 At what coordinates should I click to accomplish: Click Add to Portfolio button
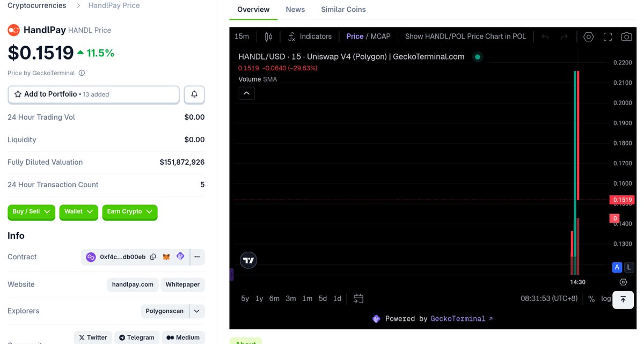(x=93, y=94)
